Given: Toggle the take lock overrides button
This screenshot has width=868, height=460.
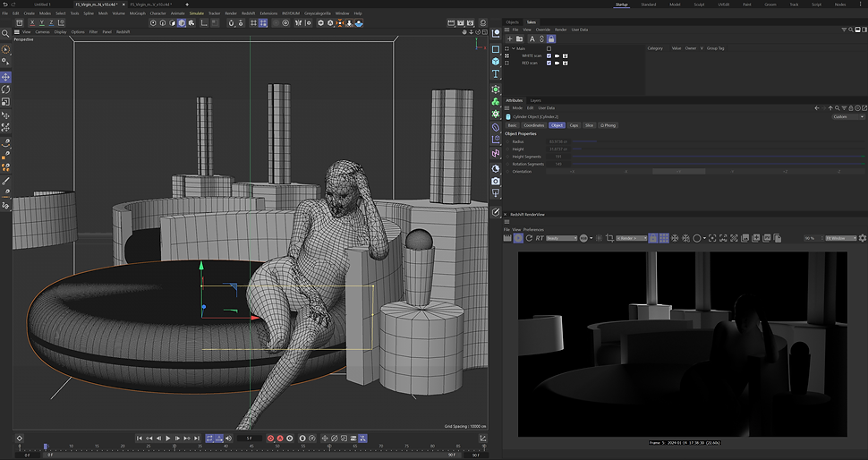Looking at the screenshot, I should tap(551, 38).
